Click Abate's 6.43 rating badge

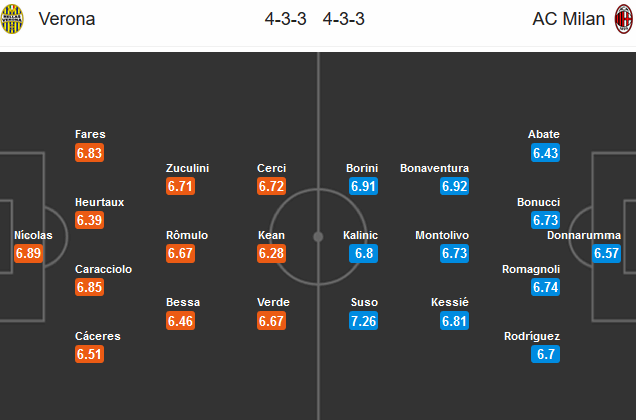(x=546, y=153)
